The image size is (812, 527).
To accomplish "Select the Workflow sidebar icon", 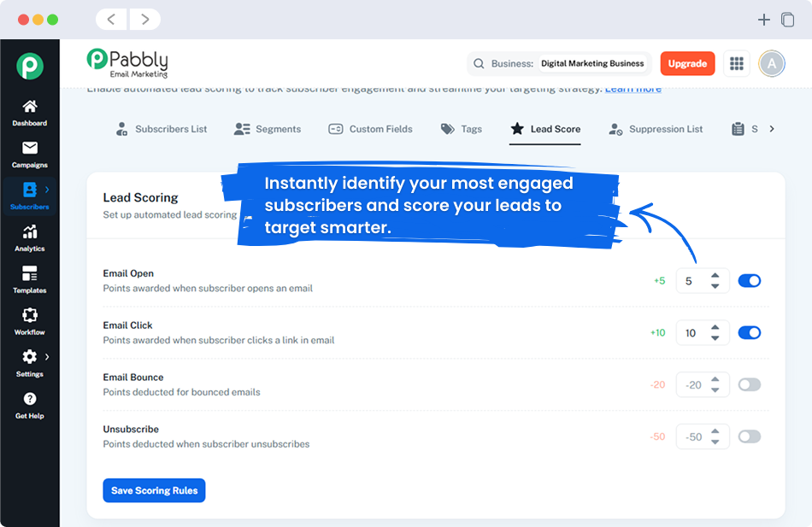I will (x=29, y=322).
